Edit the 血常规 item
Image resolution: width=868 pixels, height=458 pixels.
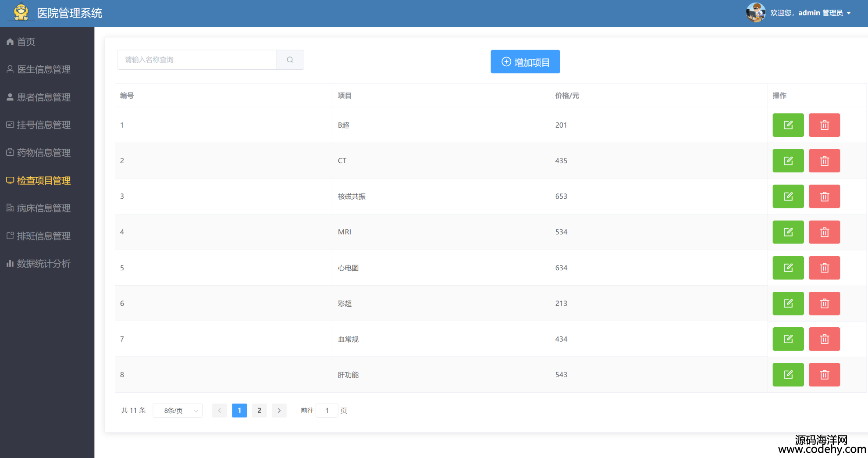(x=788, y=339)
